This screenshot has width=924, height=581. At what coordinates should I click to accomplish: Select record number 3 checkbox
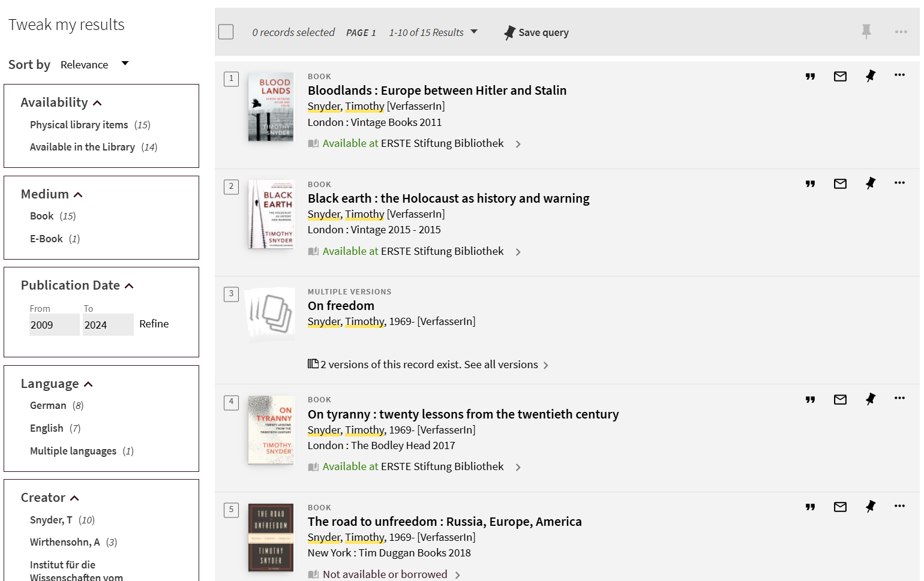coord(231,294)
